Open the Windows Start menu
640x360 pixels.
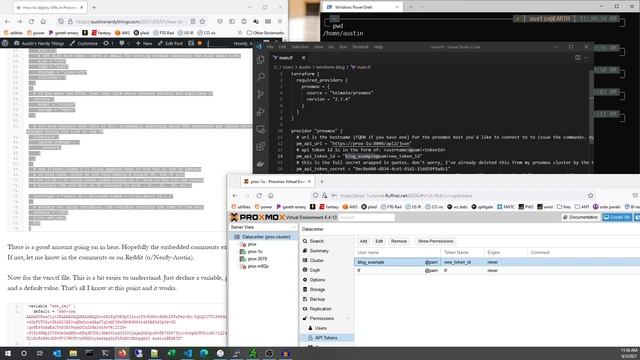click(x=7, y=353)
